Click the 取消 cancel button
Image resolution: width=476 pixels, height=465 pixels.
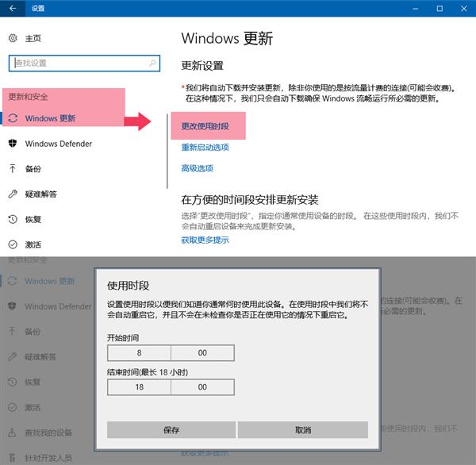click(303, 430)
